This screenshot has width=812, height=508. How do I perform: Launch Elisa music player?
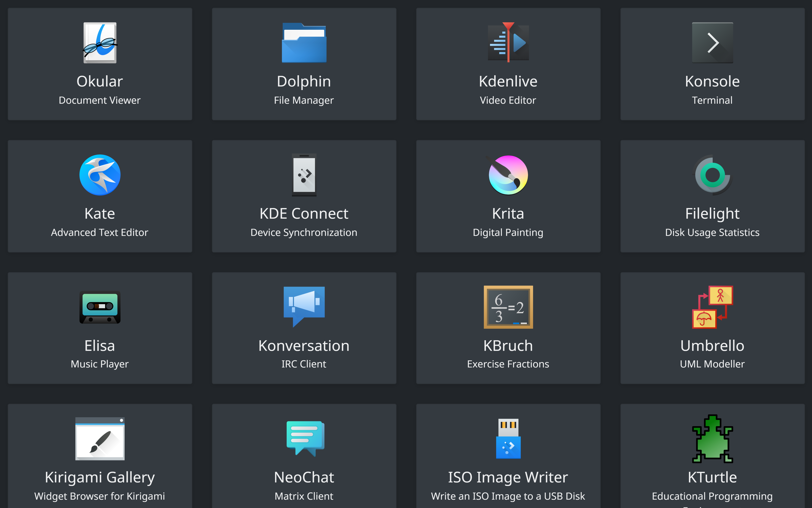pos(100,328)
